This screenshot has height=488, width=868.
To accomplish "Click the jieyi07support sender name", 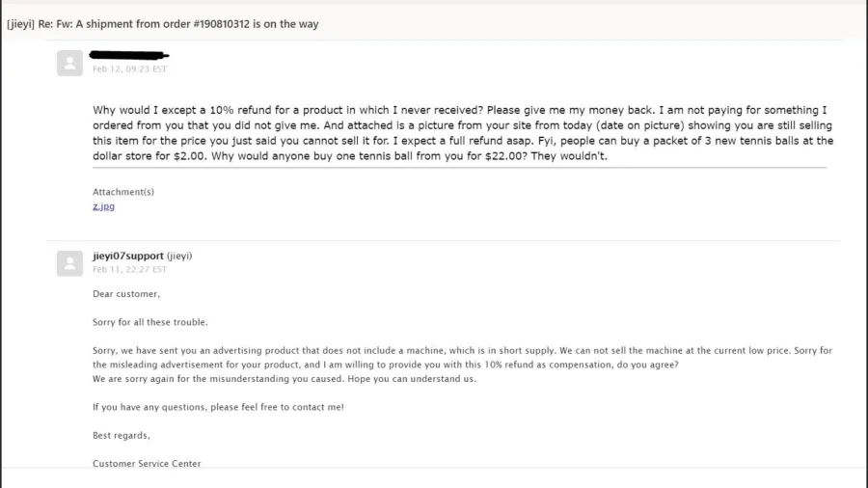I will pyautogui.click(x=128, y=256).
